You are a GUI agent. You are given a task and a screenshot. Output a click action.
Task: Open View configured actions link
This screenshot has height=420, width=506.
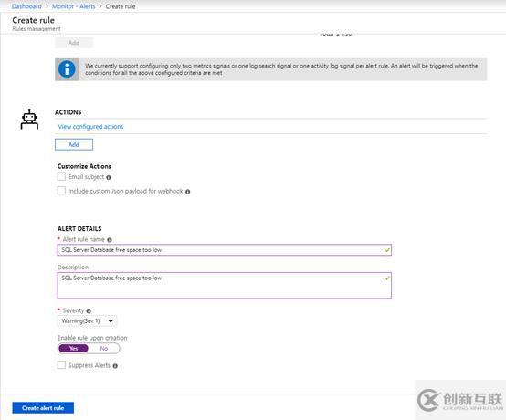[90, 126]
